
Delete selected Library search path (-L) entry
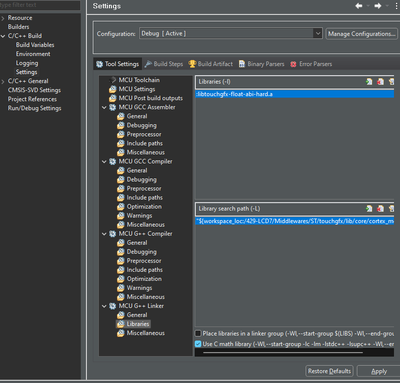pos(380,209)
